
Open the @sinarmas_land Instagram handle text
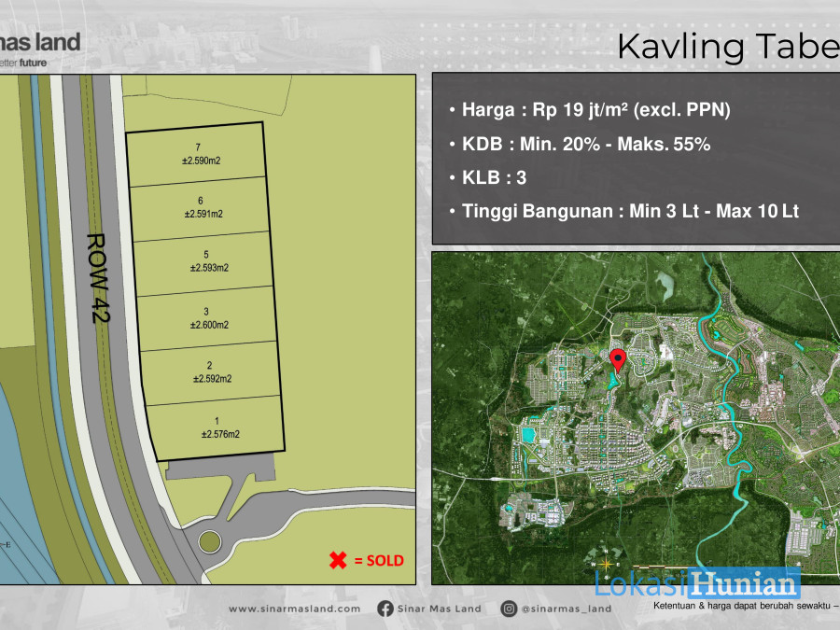click(567, 609)
